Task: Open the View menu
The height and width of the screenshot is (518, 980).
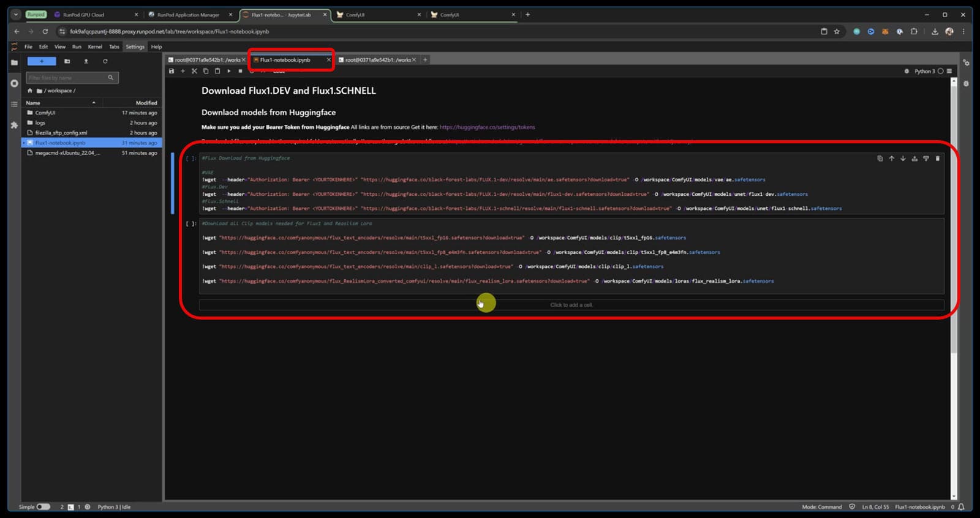Action: coord(60,47)
